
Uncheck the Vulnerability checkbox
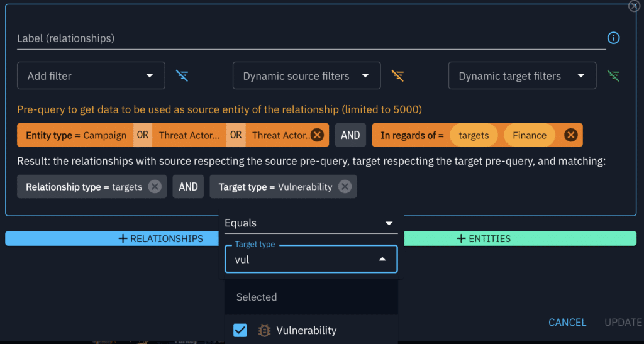click(240, 330)
